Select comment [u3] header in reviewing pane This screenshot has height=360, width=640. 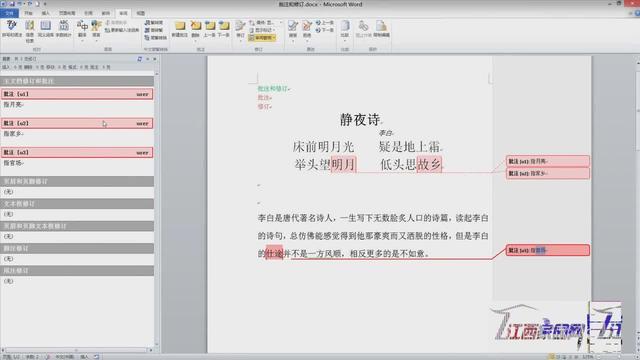coord(77,153)
